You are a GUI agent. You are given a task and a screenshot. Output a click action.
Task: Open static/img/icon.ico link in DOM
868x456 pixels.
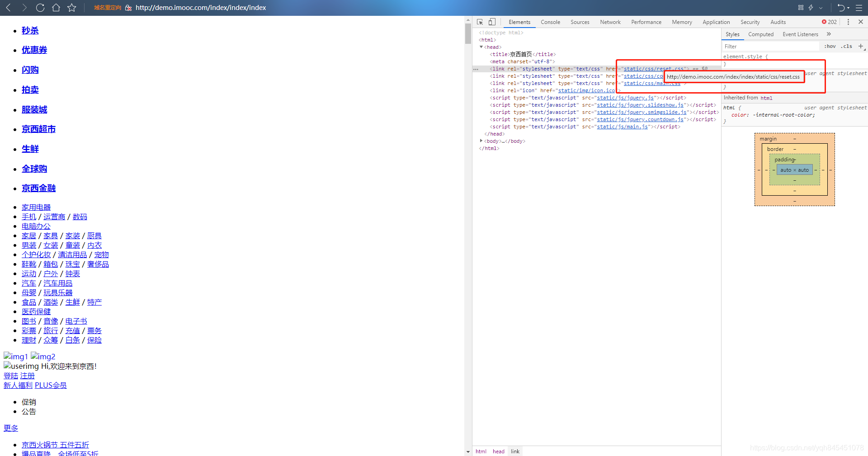pos(586,90)
